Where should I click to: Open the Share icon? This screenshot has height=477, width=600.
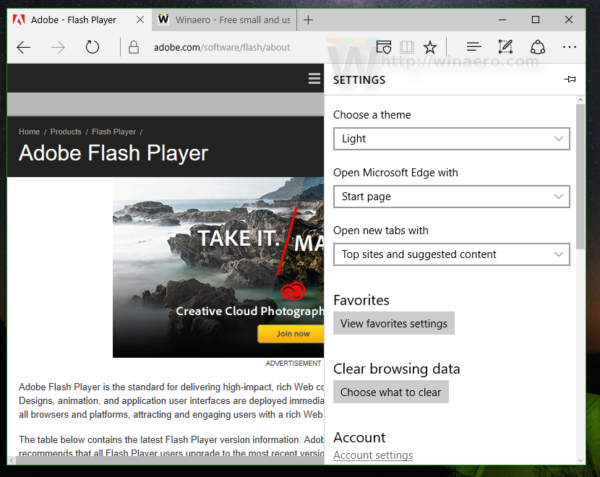(537, 47)
